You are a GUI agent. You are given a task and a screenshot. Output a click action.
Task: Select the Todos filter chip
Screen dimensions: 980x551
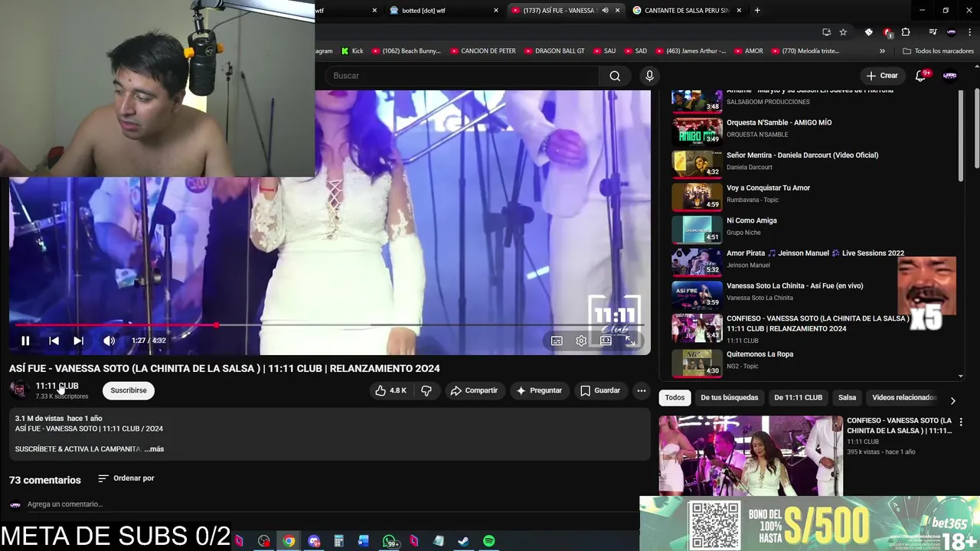tap(675, 398)
